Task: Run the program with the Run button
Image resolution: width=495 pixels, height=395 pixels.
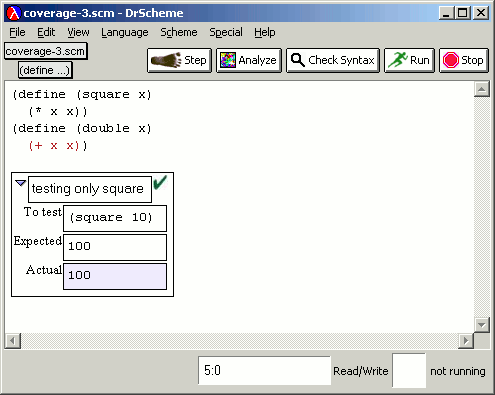Action: (409, 60)
